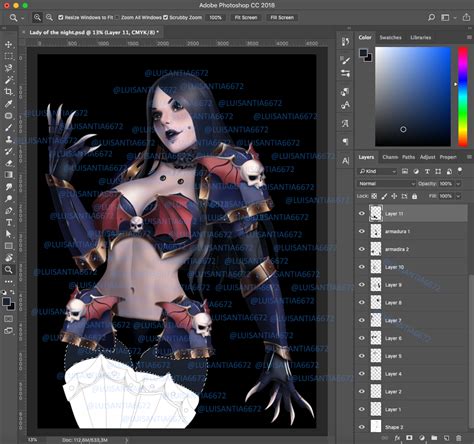Open the Layers panel flyout menu
This screenshot has height=444, width=474.
[x=469, y=157]
